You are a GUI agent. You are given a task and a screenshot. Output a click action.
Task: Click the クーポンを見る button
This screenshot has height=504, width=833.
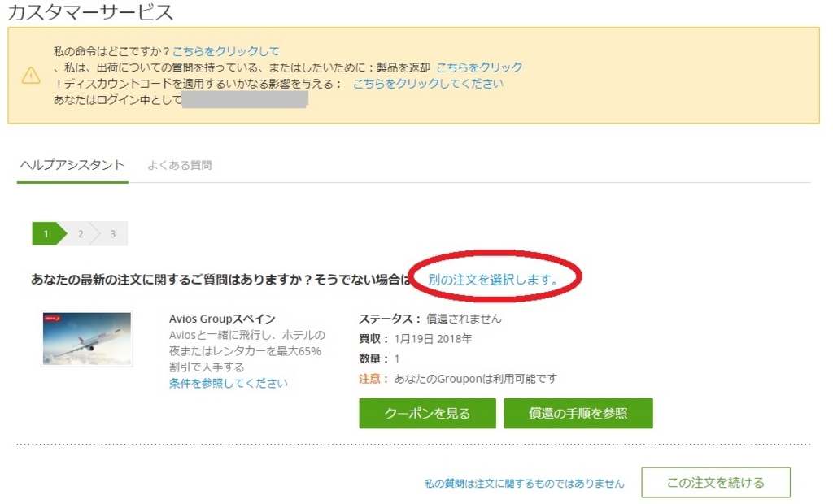coord(428,413)
